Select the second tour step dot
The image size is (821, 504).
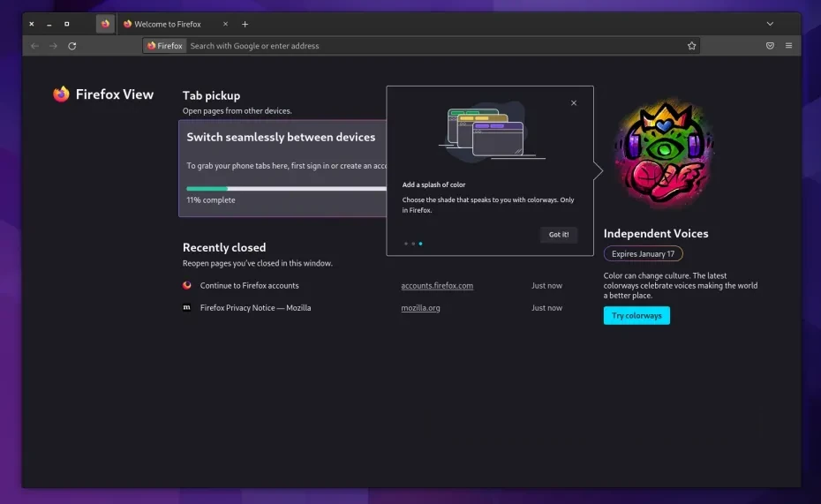coord(413,244)
